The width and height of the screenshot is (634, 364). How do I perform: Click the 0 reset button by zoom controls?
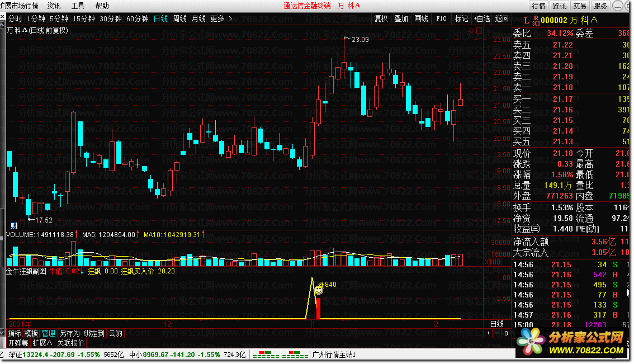click(506, 333)
